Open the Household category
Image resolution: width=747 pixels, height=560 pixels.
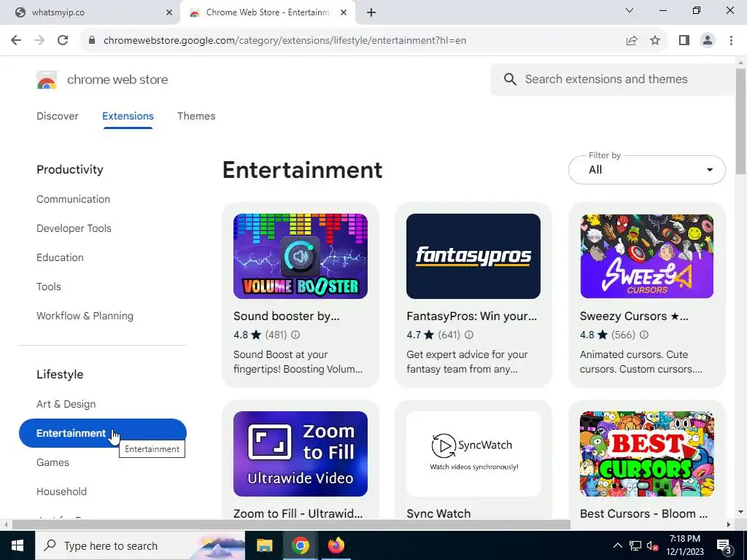click(x=61, y=491)
